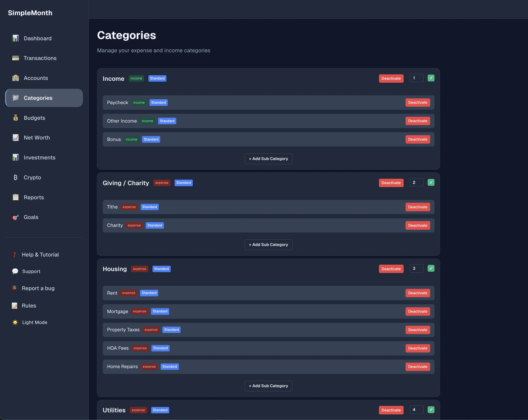Click the sort order field for Housing
Image resolution: width=528 pixels, height=420 pixels.
[416, 268]
